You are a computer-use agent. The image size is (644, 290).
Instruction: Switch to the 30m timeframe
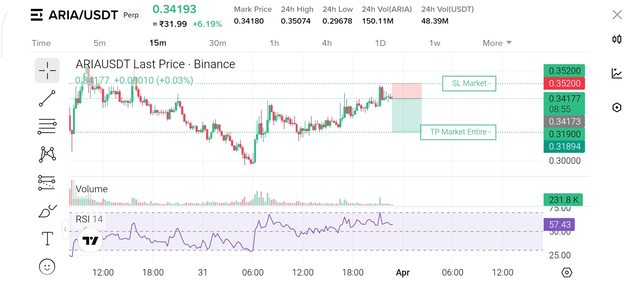click(x=218, y=43)
